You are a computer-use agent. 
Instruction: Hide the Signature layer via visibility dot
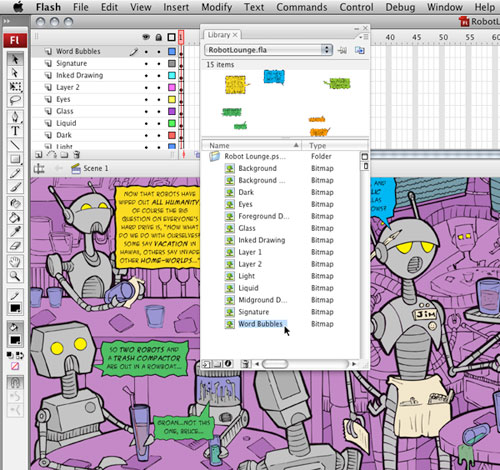[146, 64]
